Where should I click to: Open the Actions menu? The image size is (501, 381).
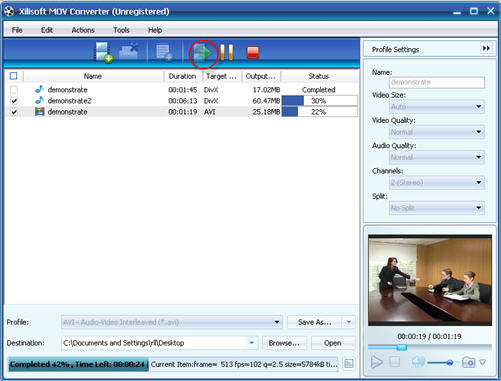click(83, 30)
